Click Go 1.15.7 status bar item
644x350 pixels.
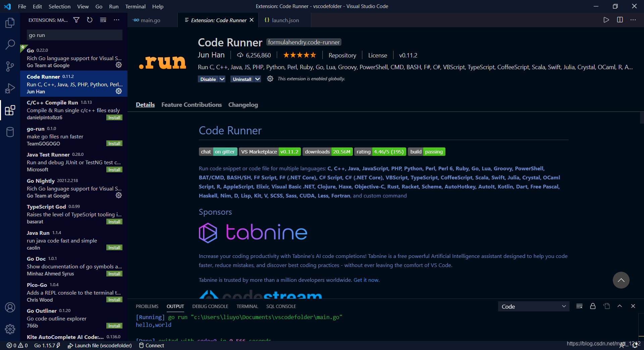coord(47,345)
